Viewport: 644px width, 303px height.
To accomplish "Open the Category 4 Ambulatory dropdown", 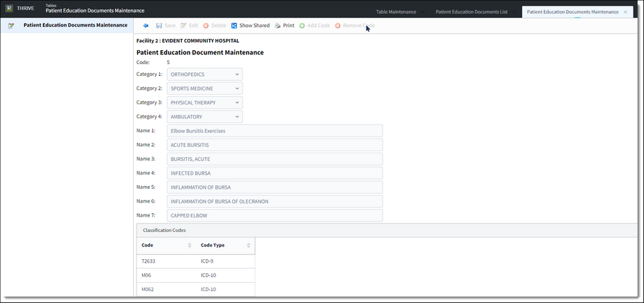I will tap(204, 116).
